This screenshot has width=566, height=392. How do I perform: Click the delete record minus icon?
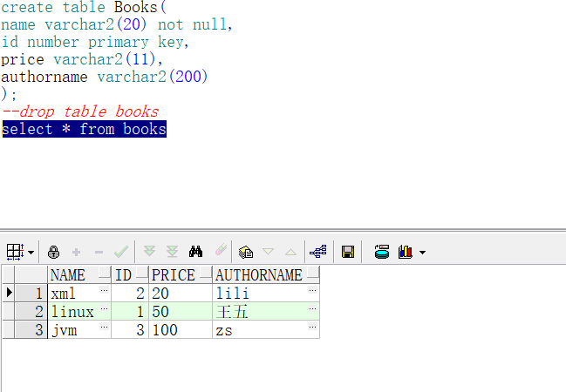pos(99,252)
